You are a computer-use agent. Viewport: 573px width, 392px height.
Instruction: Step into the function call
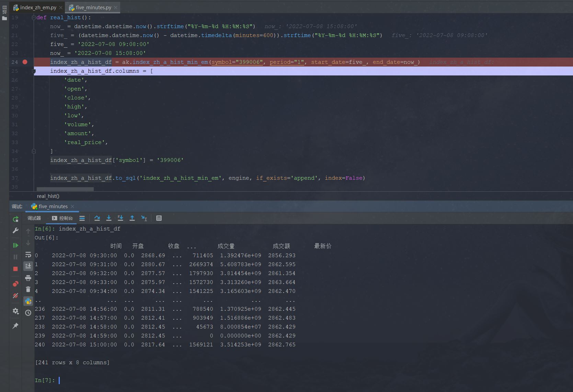[x=109, y=218]
